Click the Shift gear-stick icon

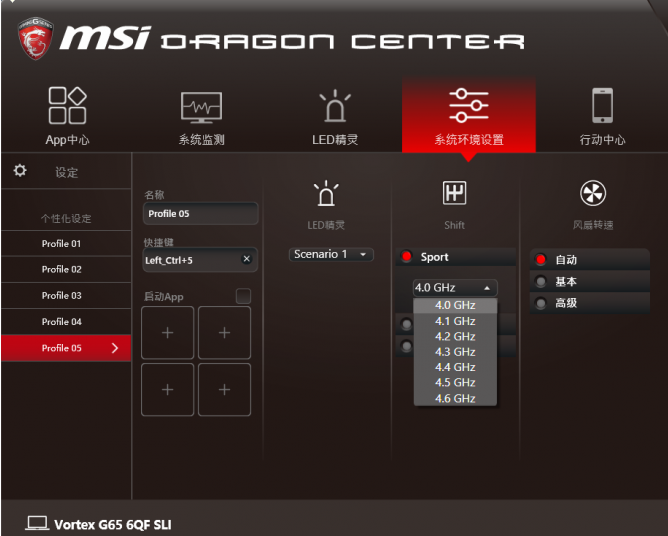click(x=454, y=193)
